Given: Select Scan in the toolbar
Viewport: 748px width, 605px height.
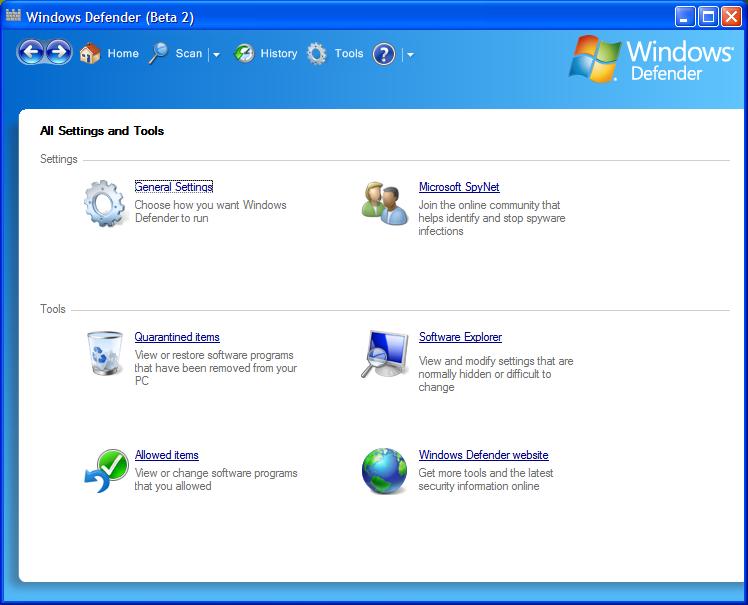Looking at the screenshot, I should tap(189, 53).
